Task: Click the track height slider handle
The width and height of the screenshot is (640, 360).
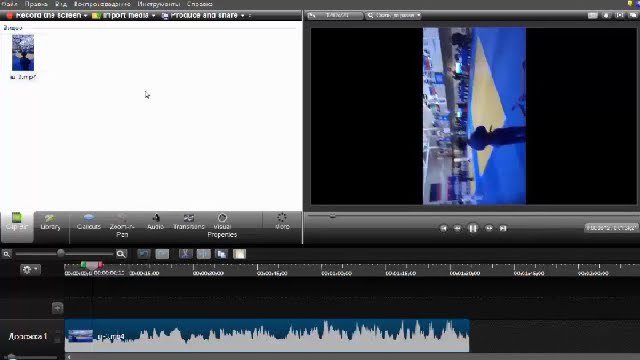Action: (x=11, y=357)
